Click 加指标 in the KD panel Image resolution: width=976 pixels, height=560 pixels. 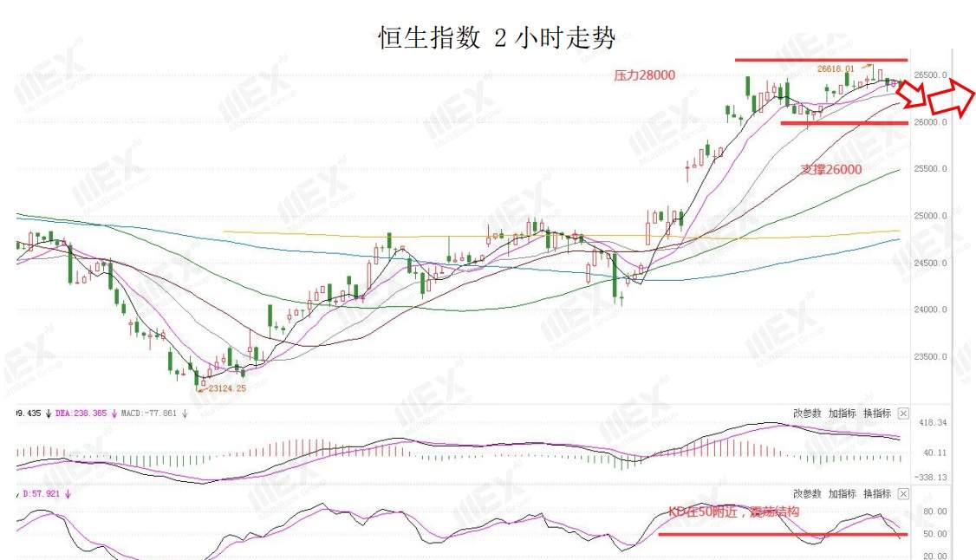843,493
